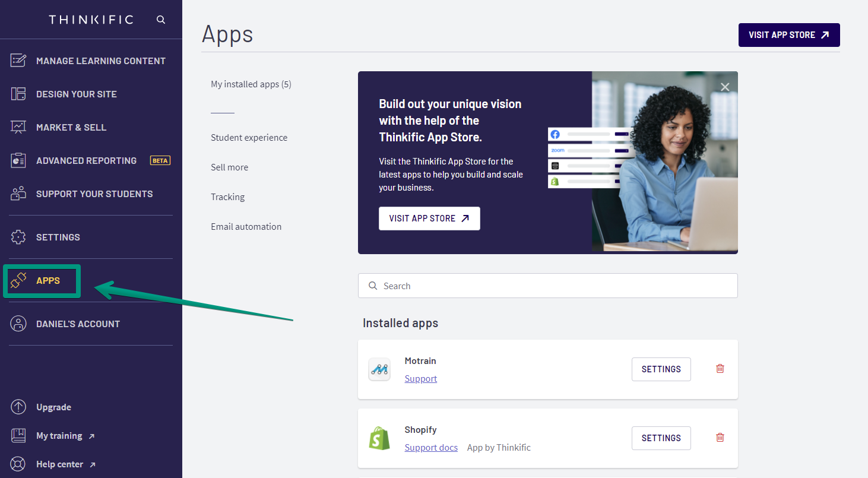Click the Help center lifebuoy icon

point(18,464)
